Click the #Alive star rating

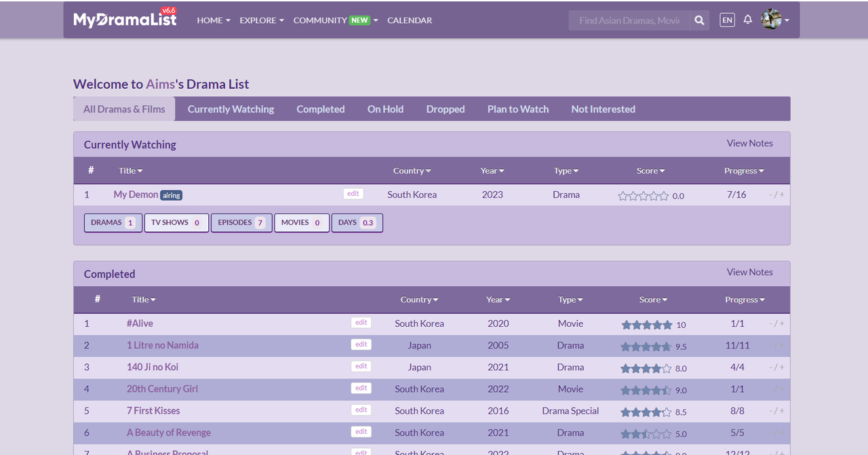pyautogui.click(x=647, y=325)
